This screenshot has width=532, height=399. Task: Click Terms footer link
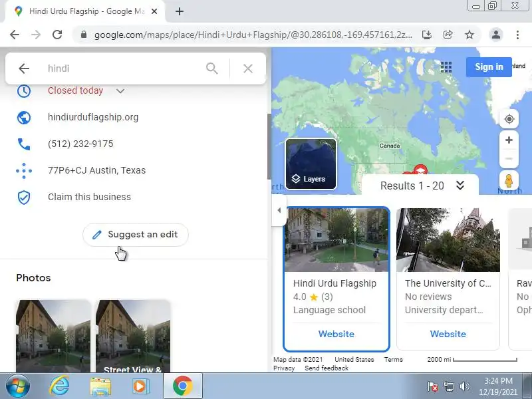(x=393, y=360)
